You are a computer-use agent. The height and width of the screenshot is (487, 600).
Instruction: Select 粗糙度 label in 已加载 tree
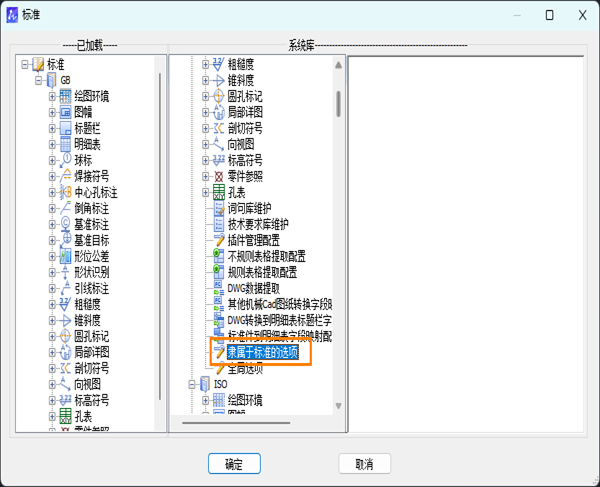coord(88,305)
